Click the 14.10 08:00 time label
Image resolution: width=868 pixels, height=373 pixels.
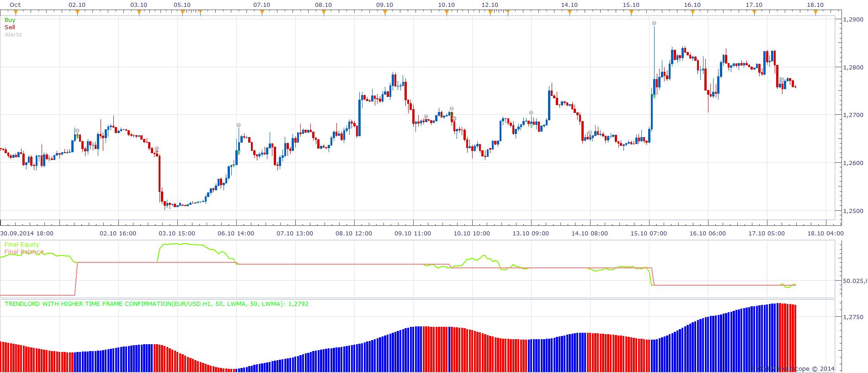pos(590,234)
